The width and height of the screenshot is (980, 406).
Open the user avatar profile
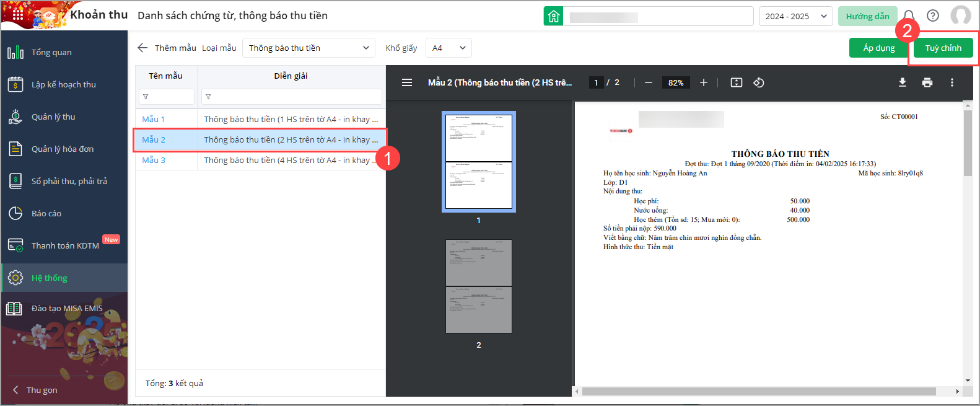[961, 15]
